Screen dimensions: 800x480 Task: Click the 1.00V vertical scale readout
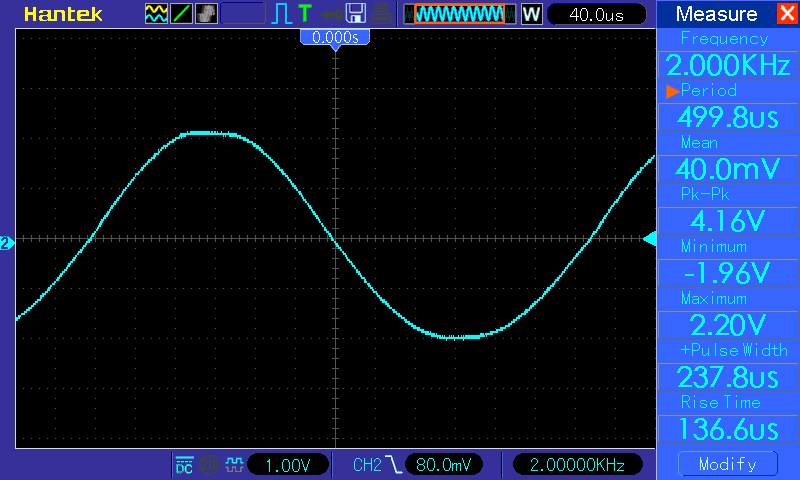click(x=288, y=465)
